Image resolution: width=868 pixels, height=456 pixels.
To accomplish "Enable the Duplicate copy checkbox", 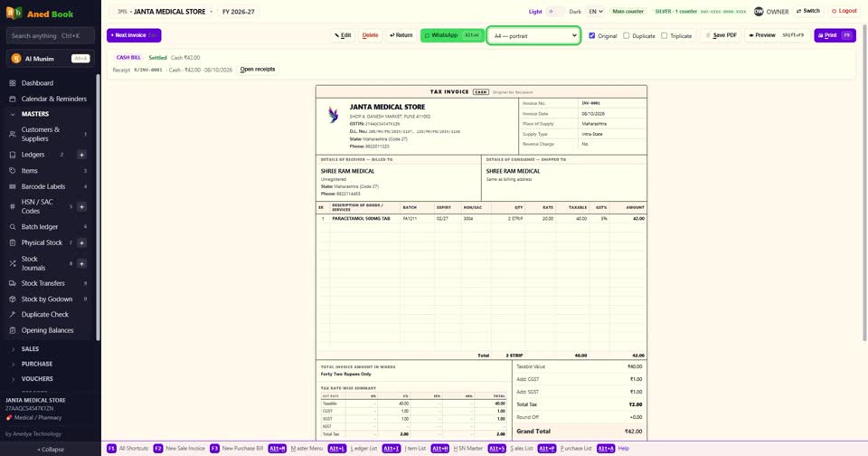I will click(626, 35).
